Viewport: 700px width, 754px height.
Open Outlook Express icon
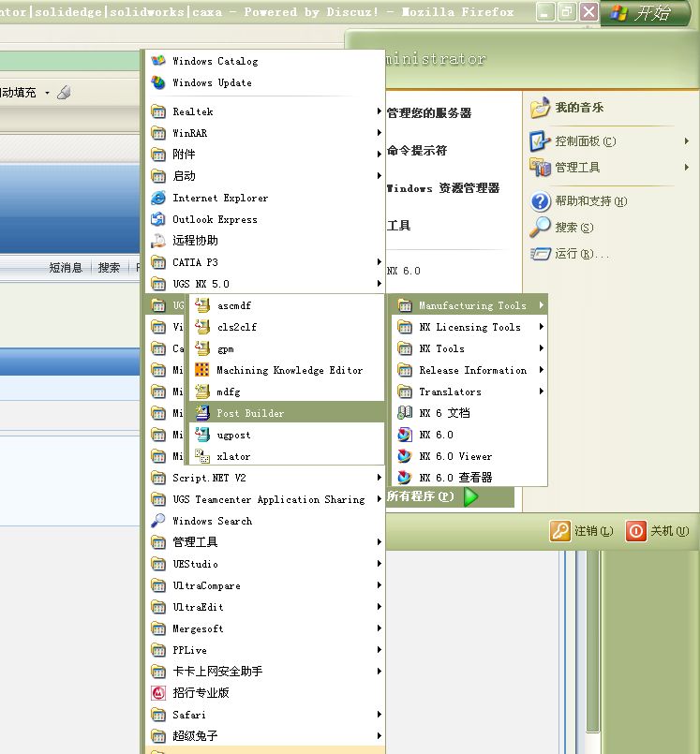158,219
